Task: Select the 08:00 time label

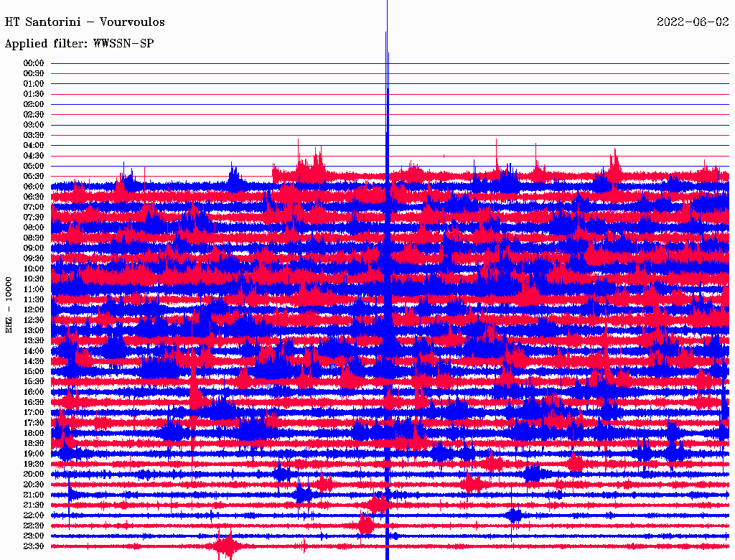Action: pos(34,228)
